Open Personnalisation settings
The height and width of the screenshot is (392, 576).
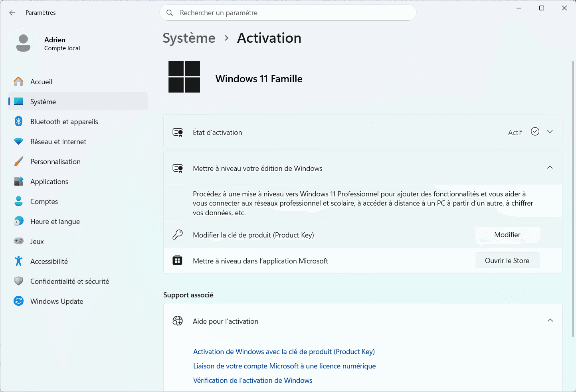pos(78,161)
